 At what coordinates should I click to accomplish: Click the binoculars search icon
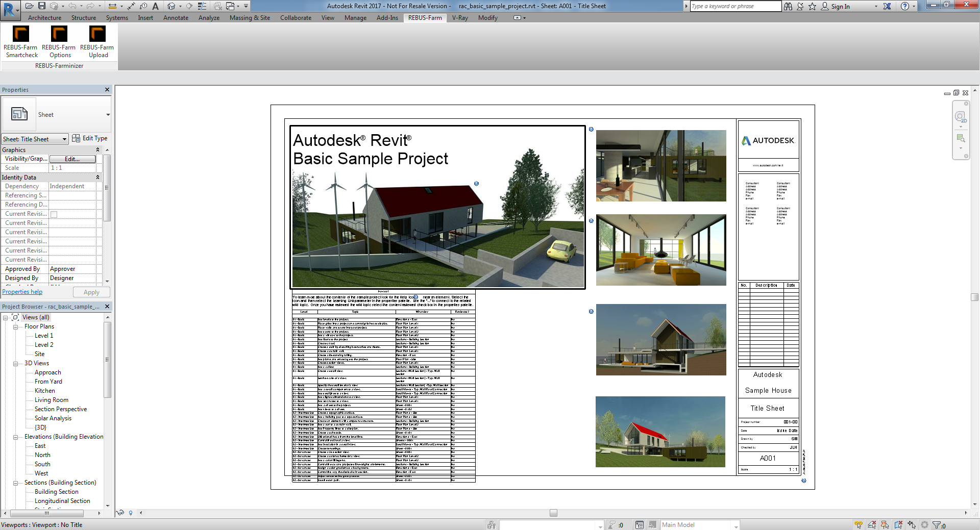tap(788, 6)
